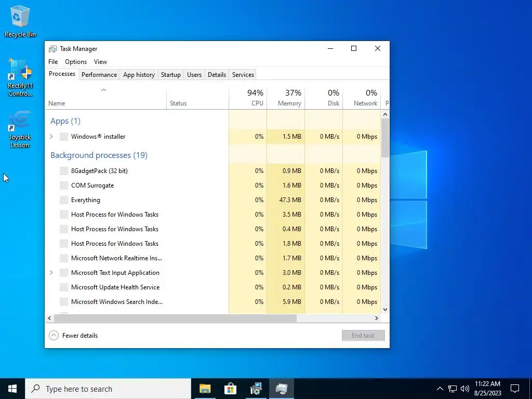532x399 pixels.
Task: Select Host Process for Windows Tasks 3.5 MB row
Action: point(212,215)
